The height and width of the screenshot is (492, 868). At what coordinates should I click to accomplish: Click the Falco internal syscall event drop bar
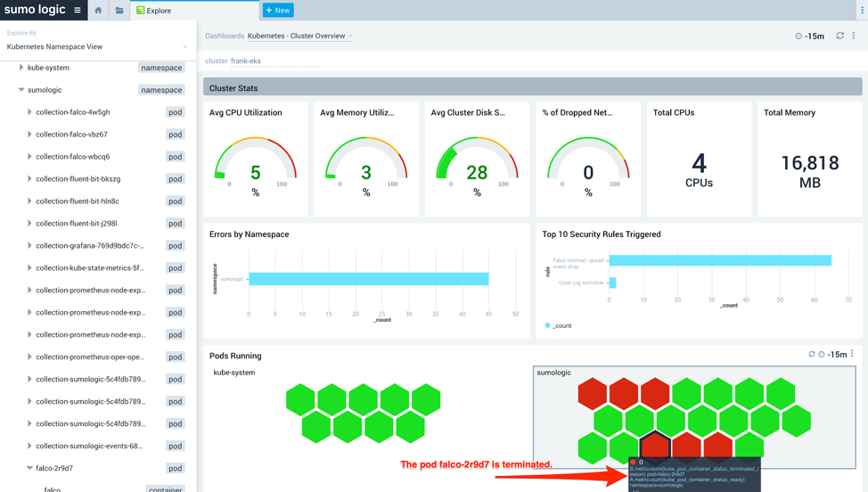point(720,260)
